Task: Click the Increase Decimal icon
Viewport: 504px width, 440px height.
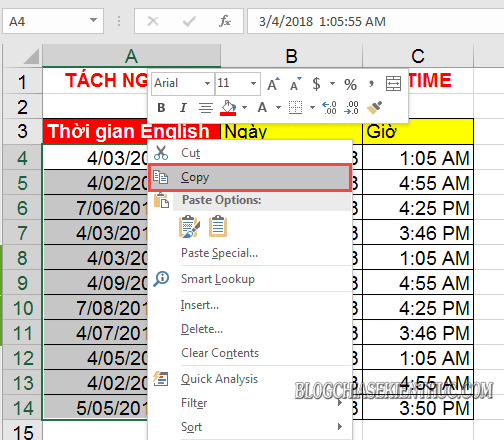Action: (x=330, y=108)
